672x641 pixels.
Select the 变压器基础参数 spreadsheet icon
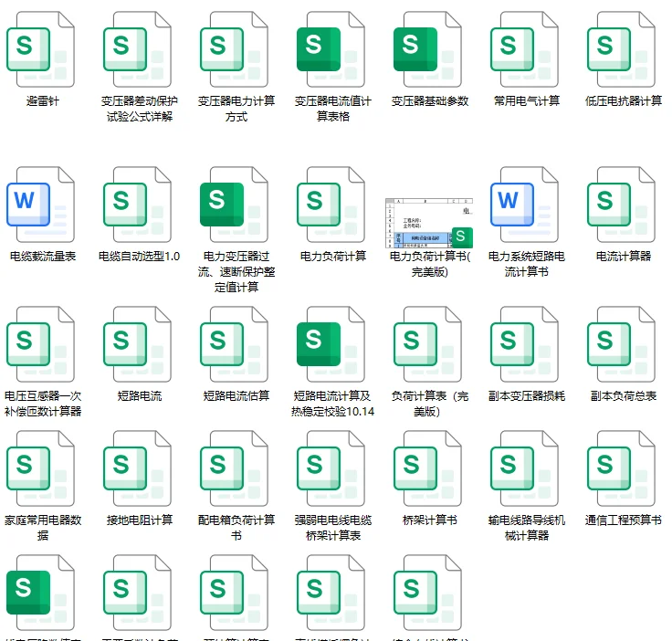[x=428, y=49]
